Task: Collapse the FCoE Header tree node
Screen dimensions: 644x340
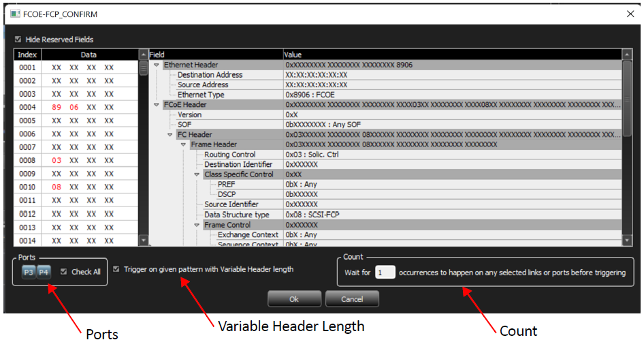Action: (157, 105)
